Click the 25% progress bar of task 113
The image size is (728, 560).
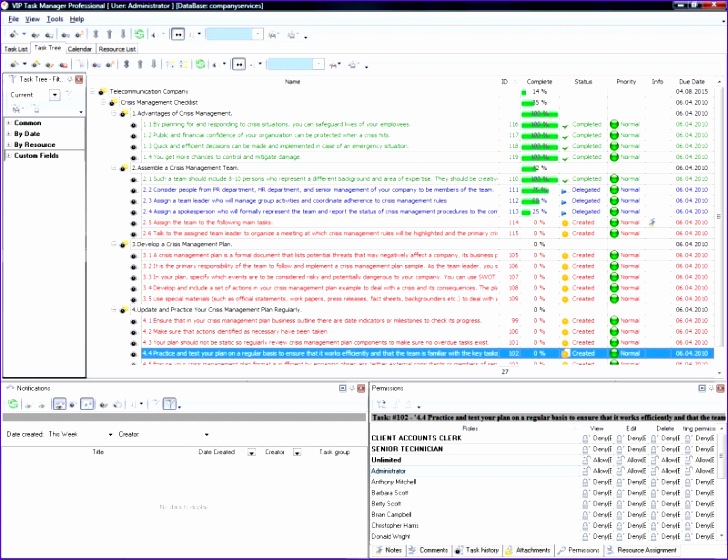[539, 212]
